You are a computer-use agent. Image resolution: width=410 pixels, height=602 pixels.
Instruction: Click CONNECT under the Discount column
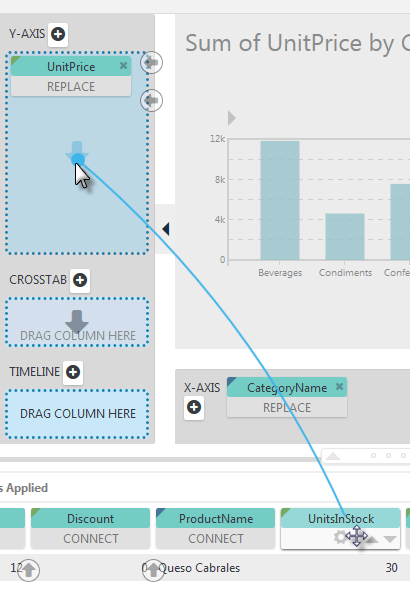[91, 539]
